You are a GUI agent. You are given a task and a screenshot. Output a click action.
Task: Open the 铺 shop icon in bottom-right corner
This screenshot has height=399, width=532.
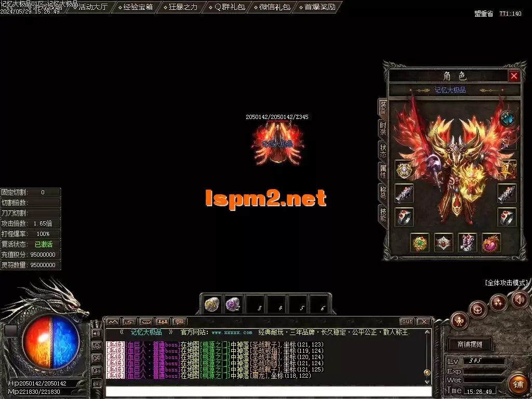tap(519, 383)
